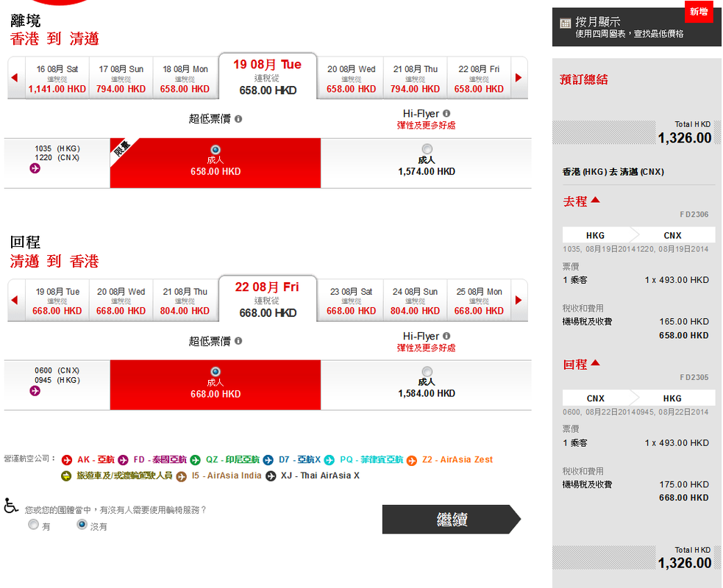Screen dimensions: 723x588
Task: Open 按月顯示 monthly view panel
Action: click(x=629, y=27)
